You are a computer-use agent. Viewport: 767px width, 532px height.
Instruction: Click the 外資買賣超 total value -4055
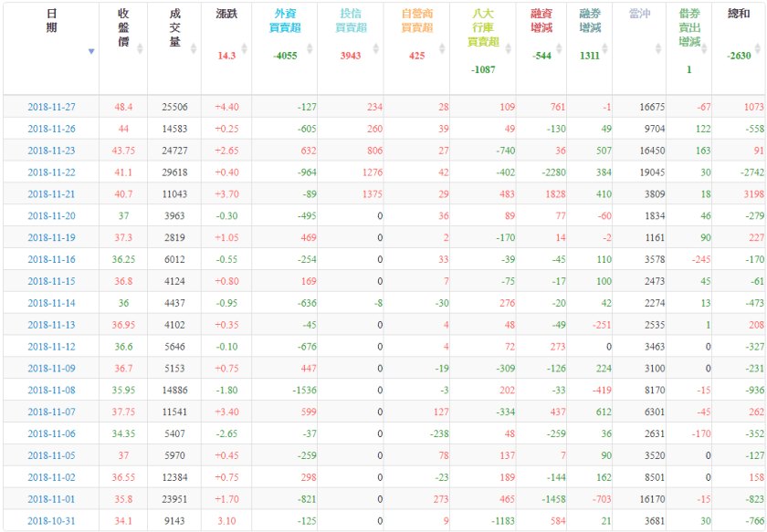point(285,57)
